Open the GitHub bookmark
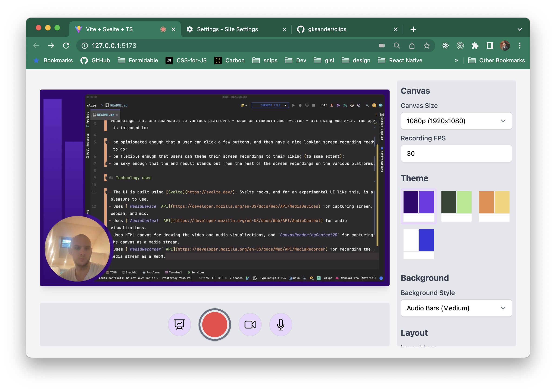Screen dimensions: 556x392 pos(95,60)
